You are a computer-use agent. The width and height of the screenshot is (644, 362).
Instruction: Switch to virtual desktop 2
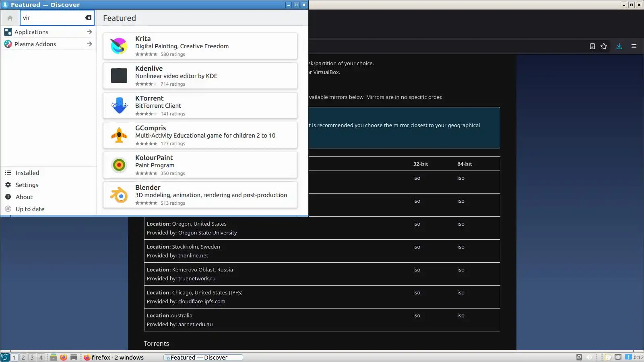point(23,357)
